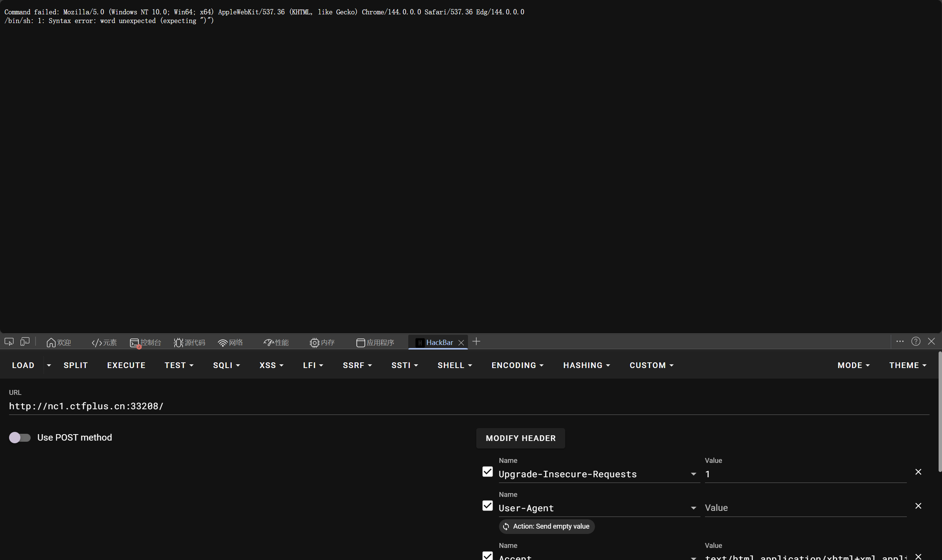This screenshot has width=942, height=560.
Task: Close the DevTools panel
Action: tap(931, 342)
